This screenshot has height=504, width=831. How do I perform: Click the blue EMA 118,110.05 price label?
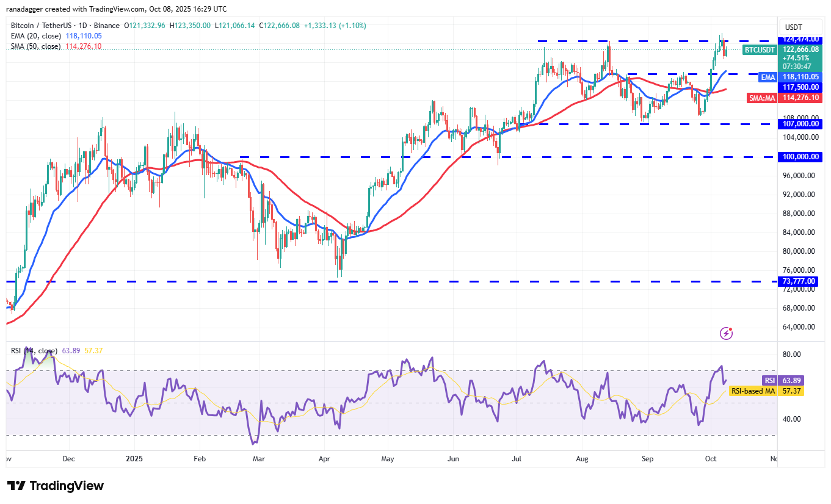tap(800, 77)
